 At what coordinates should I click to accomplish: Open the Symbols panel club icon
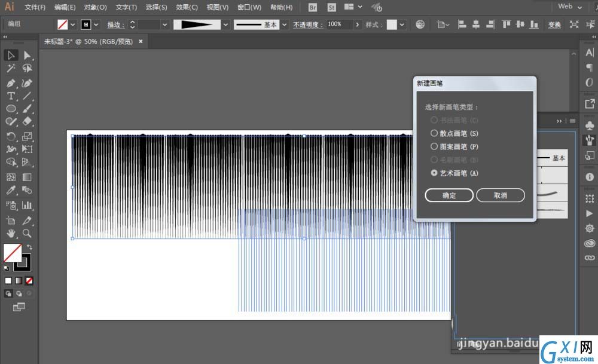pos(590,126)
